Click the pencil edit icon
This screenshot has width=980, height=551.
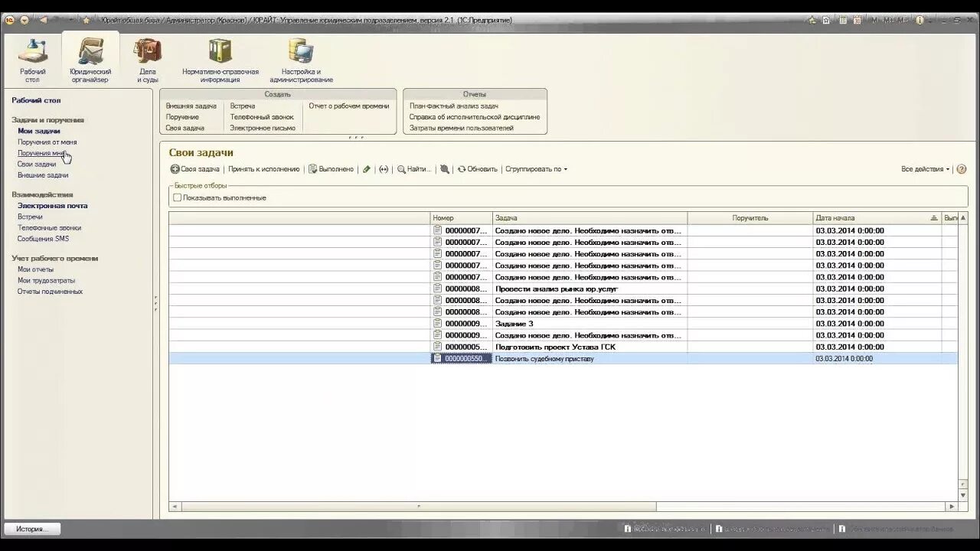coord(367,169)
